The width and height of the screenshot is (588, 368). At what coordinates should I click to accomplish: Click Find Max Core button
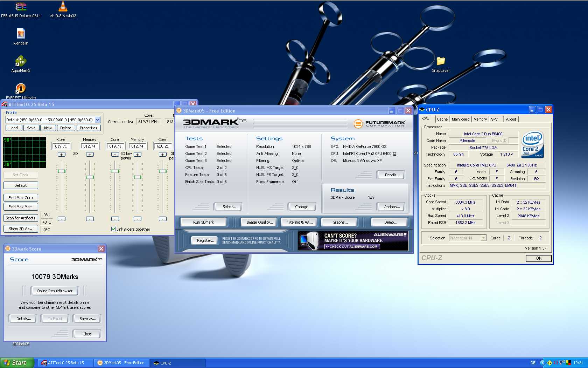(21, 198)
